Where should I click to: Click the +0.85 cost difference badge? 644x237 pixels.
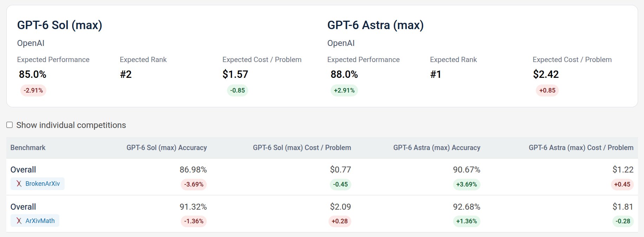tap(547, 90)
